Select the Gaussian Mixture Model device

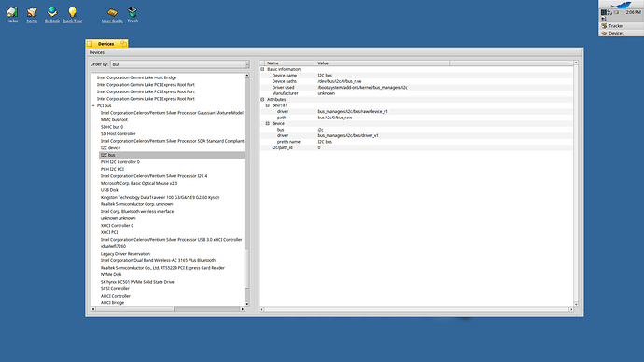coord(172,113)
